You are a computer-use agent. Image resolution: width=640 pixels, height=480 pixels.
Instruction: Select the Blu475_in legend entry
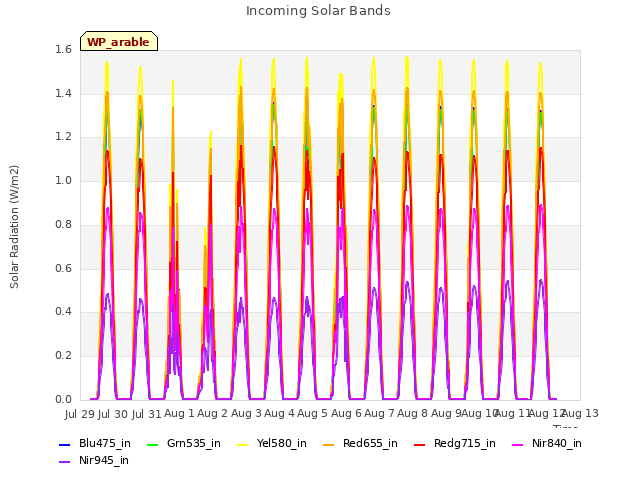pos(95,443)
